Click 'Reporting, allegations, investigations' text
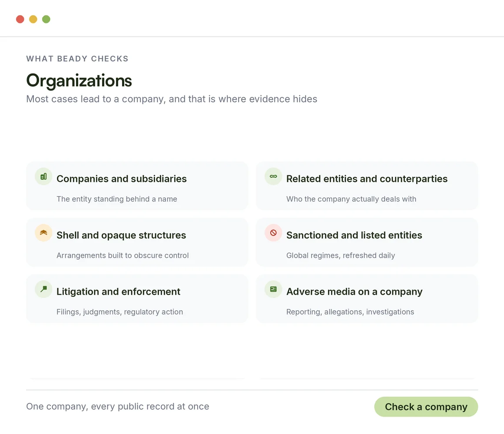 coord(350,312)
